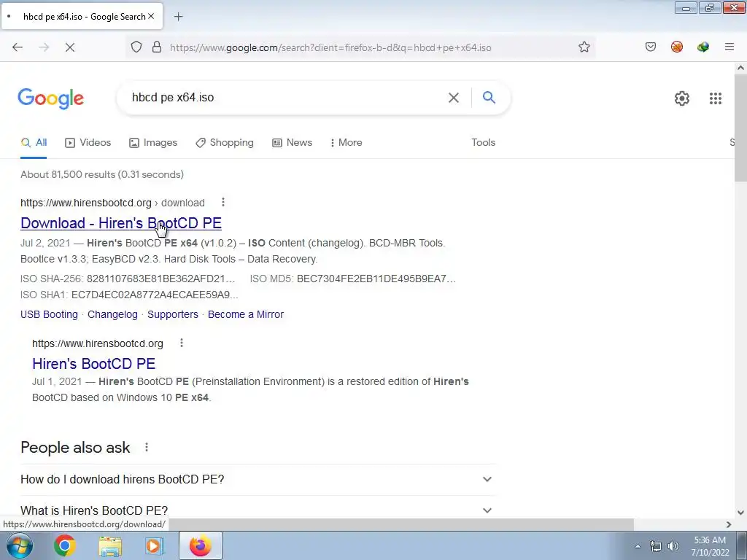
Task: Open the "Download - Hiren's BootCD PE" result
Action: coord(121,223)
